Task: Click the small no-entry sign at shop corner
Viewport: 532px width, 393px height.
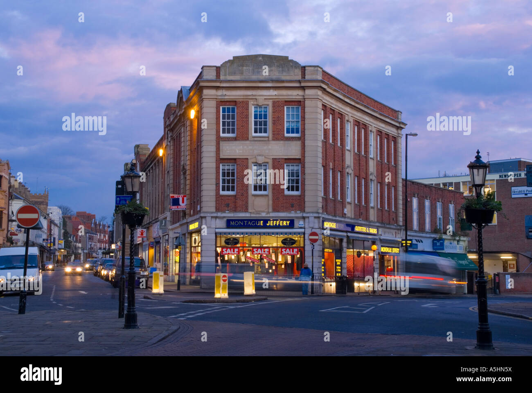Action: tap(313, 237)
